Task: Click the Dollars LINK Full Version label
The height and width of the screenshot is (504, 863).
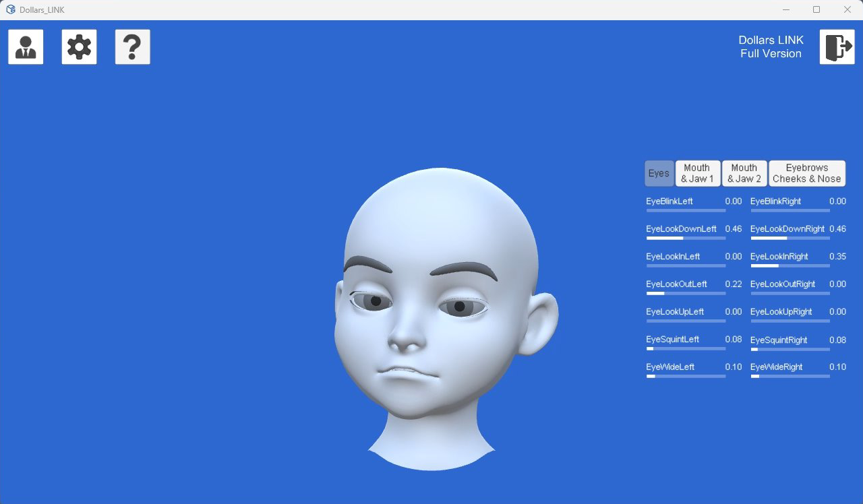Action: pos(771,47)
